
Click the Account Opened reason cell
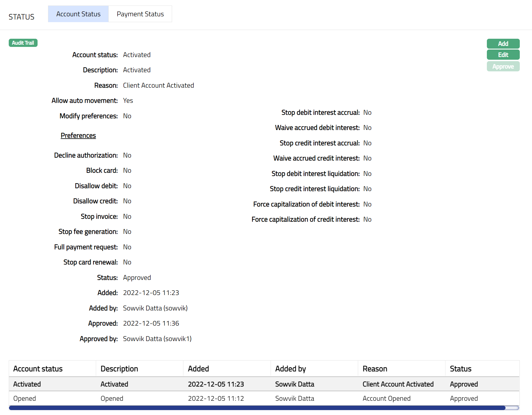coord(386,398)
